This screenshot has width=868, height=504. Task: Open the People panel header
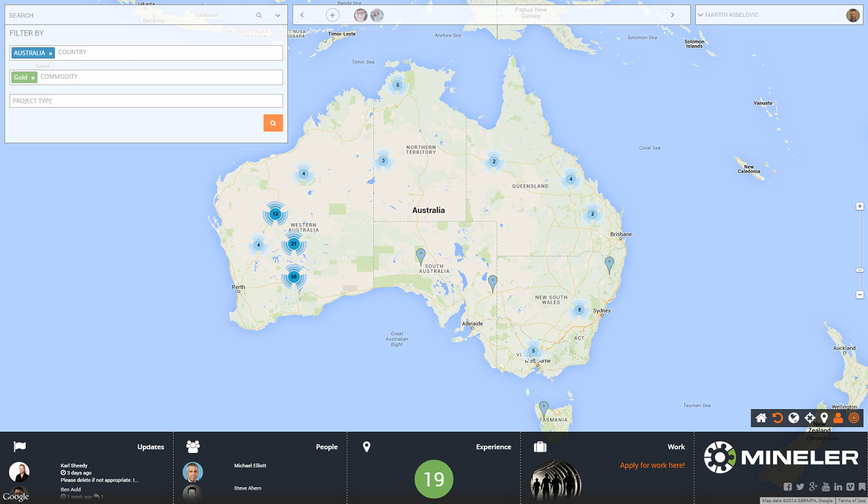tap(326, 447)
